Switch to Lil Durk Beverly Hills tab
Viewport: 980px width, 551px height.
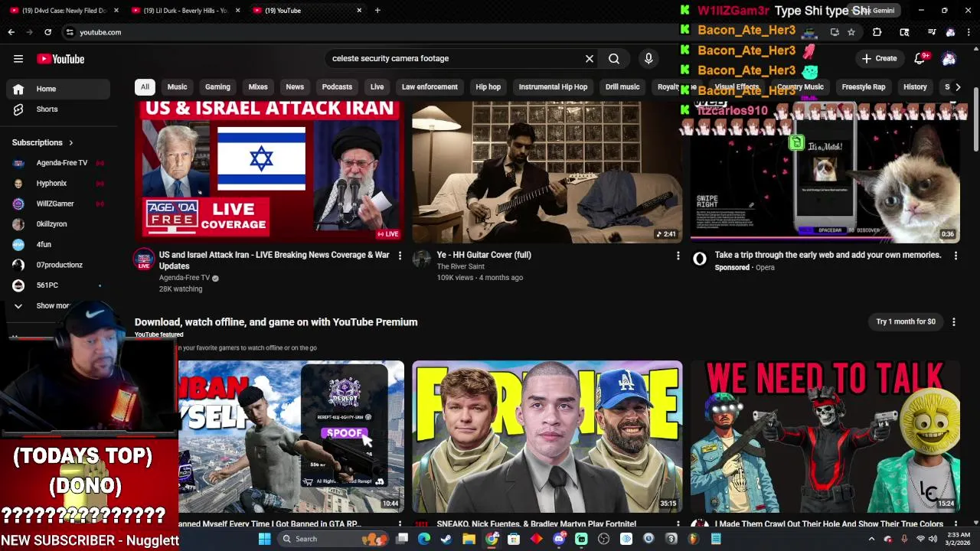click(186, 11)
